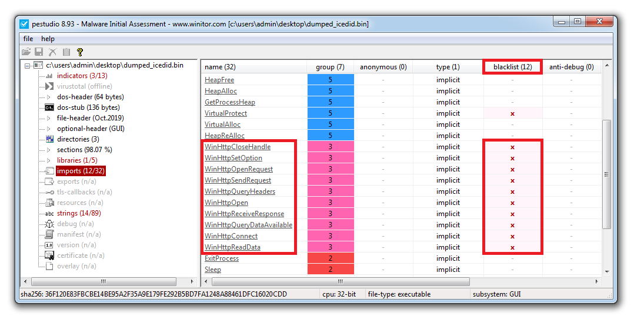Open the strings (14/89) tree node
The image size is (644, 323).
(x=78, y=213)
